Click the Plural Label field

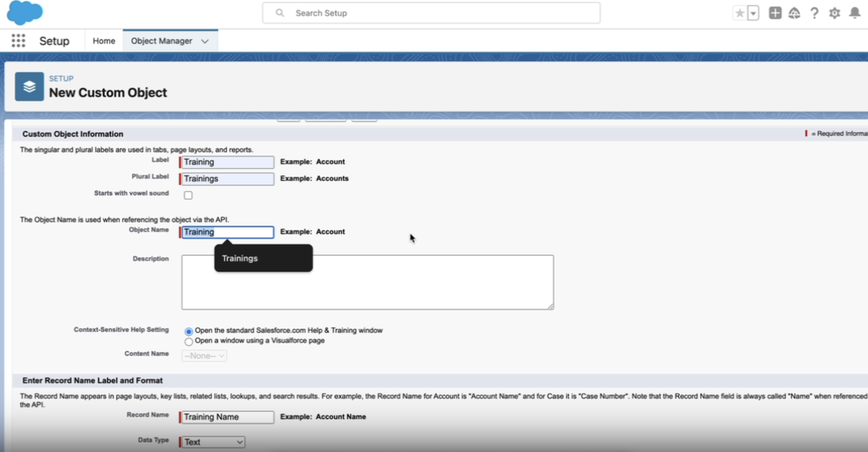pos(228,179)
